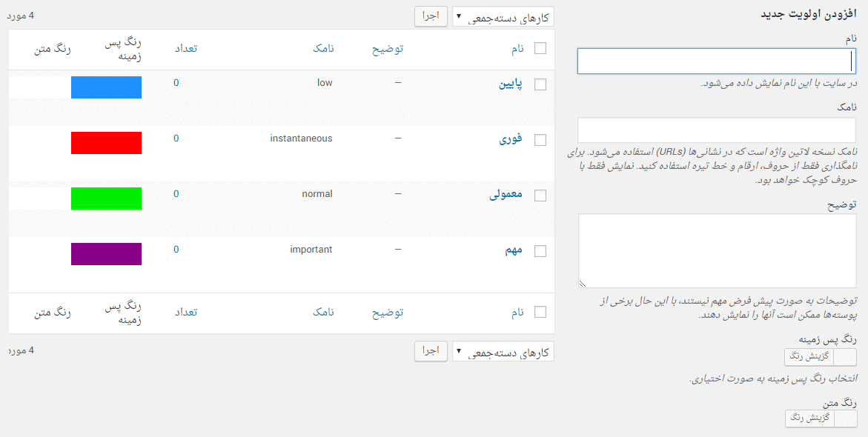Click the count 0 in مهم row
Viewport: 868px width, 437px height.
[176, 250]
